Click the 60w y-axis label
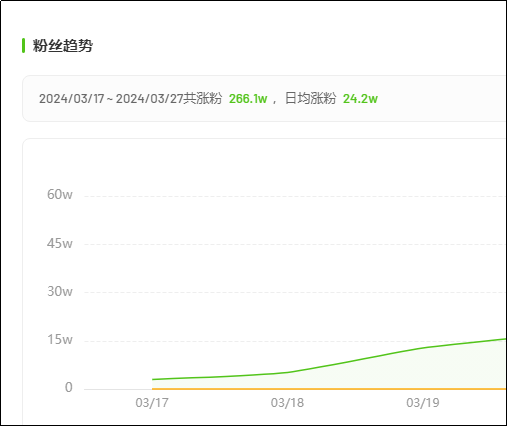 60,194
